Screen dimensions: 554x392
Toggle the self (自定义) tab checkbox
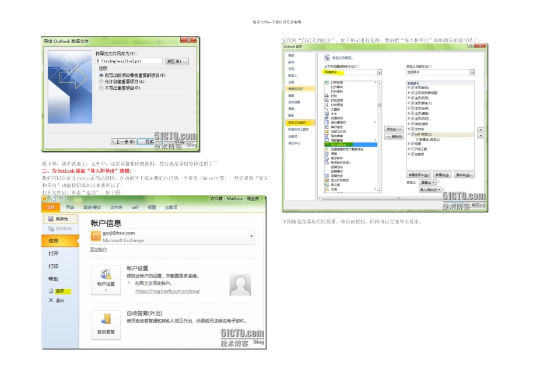(x=413, y=134)
